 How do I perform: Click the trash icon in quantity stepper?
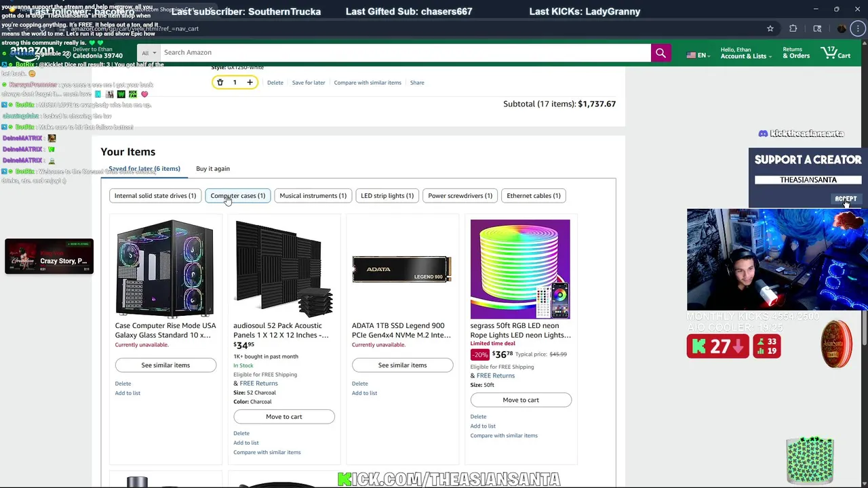pyautogui.click(x=220, y=83)
